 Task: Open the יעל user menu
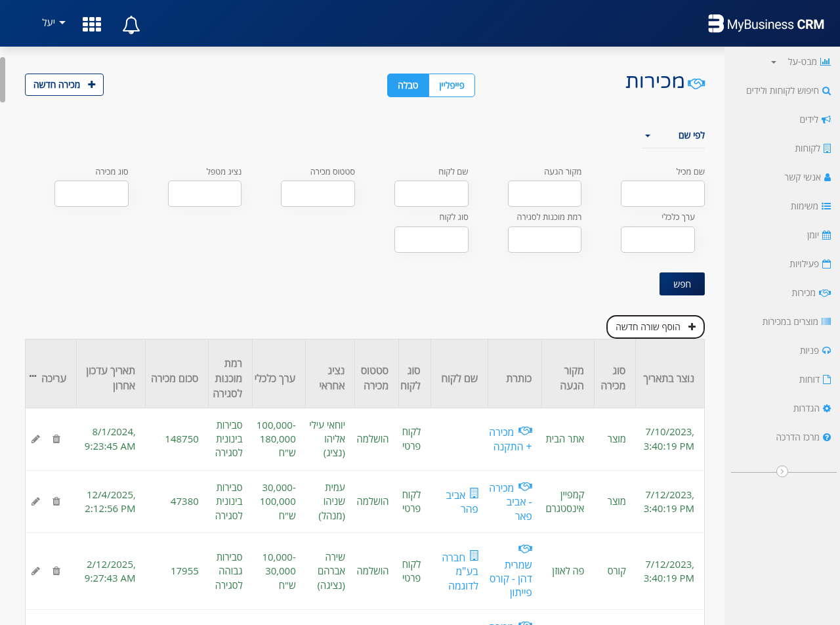pos(54,23)
